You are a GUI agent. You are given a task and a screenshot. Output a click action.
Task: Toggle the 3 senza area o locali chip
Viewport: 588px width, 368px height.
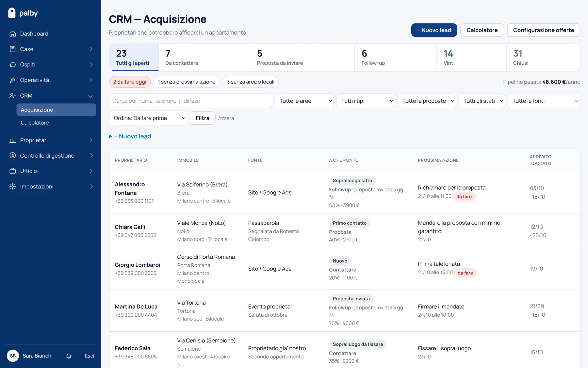(x=251, y=82)
